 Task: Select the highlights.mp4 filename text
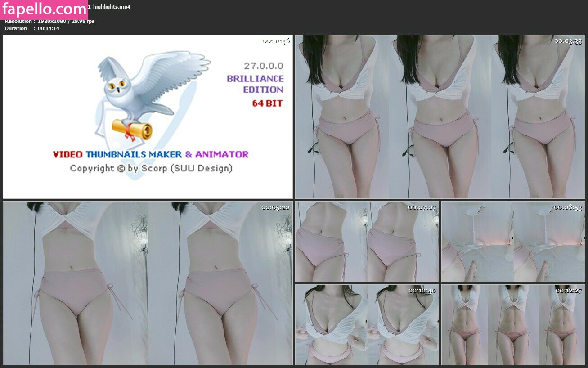pyautogui.click(x=110, y=7)
